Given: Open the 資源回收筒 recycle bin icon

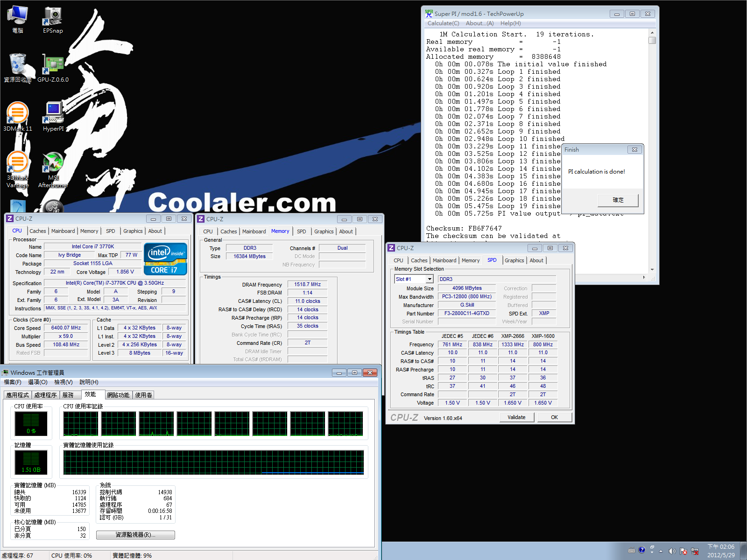Looking at the screenshot, I should point(18,68).
